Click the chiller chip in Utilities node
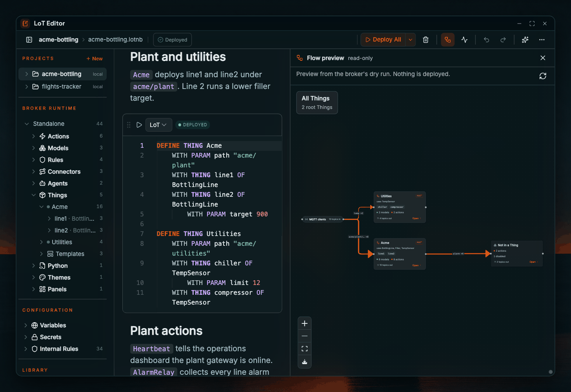Viewport: 571px width, 392px height. point(382,207)
